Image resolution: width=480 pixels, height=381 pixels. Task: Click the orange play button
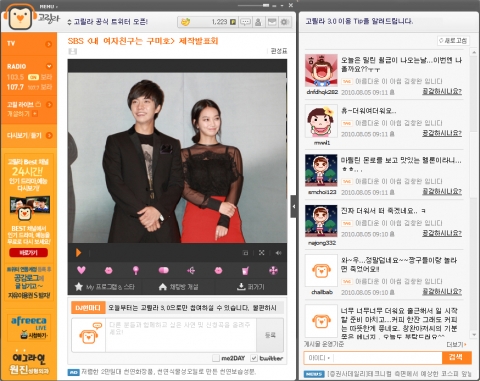[x=78, y=253]
